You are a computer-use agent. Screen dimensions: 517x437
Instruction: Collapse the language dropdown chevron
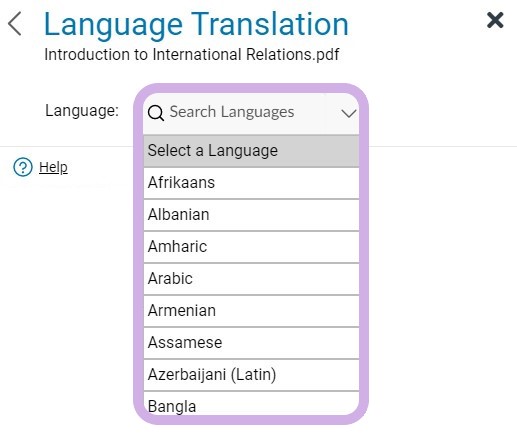click(349, 113)
